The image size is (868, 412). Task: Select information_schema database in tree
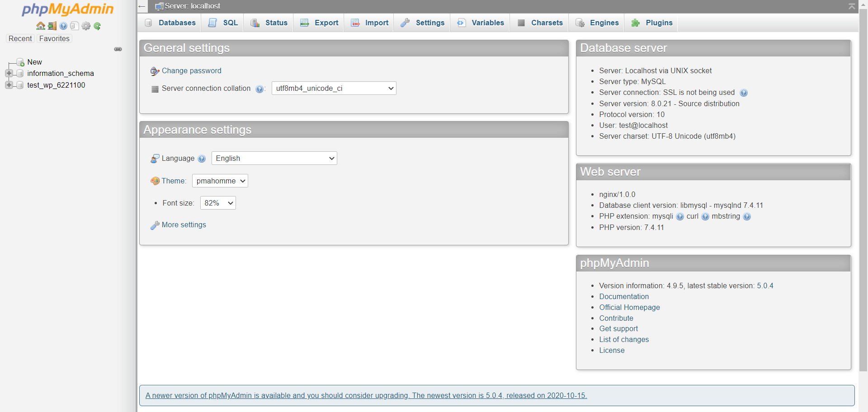coord(61,73)
